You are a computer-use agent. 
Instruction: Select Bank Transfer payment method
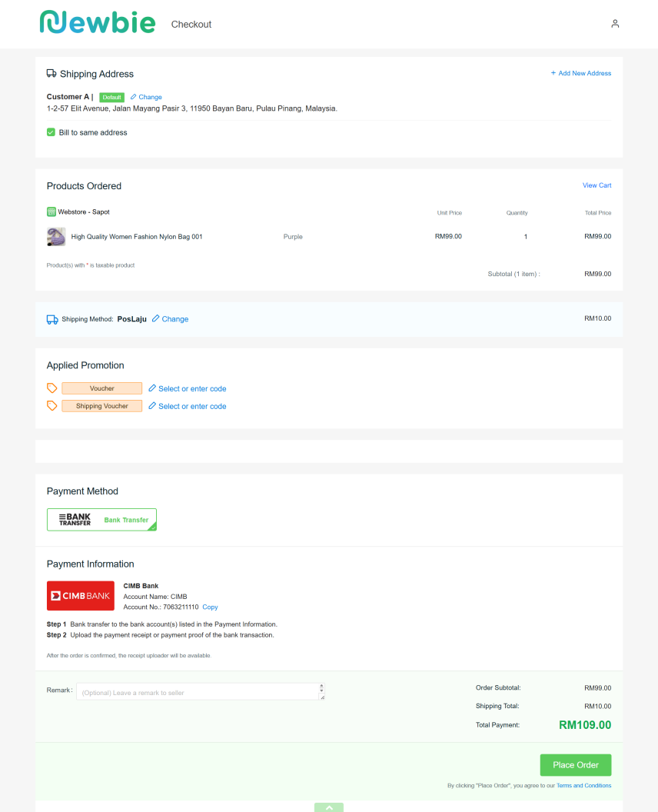coord(101,520)
